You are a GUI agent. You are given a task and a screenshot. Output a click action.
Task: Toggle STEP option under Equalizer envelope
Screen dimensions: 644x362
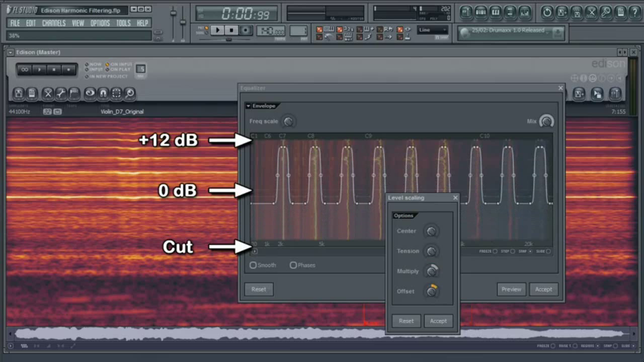[513, 251]
